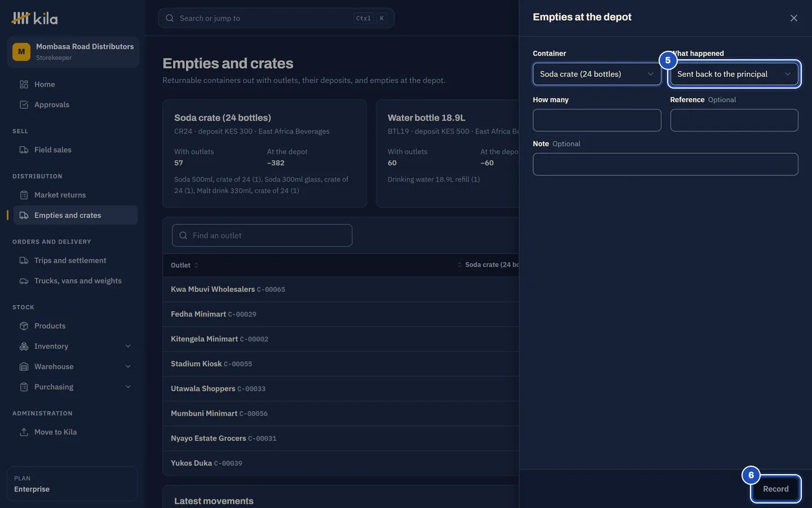
Task: Click the Warehouse building icon
Action: (x=24, y=366)
